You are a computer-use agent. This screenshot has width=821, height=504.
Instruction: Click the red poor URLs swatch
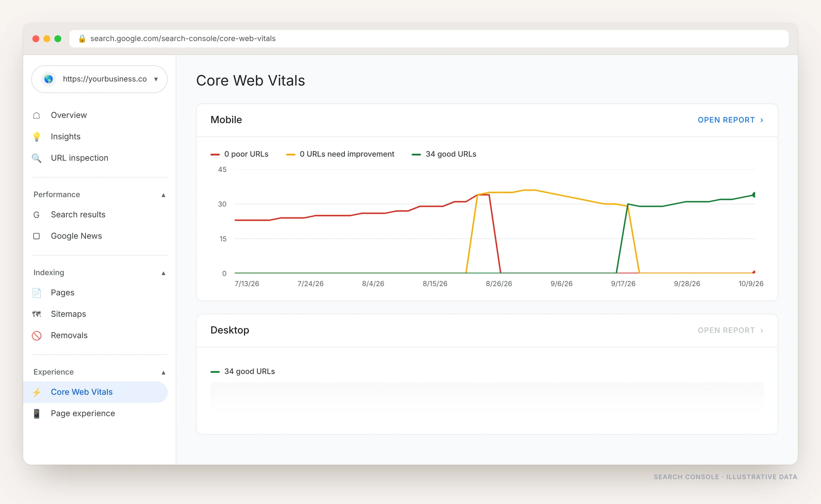pos(215,155)
